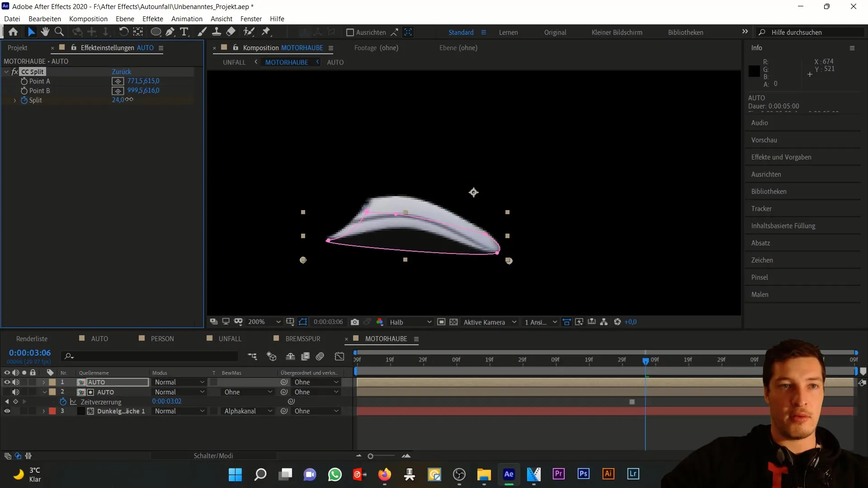Select the Selection arrow tool
The width and height of the screenshot is (868, 488).
[31, 32]
